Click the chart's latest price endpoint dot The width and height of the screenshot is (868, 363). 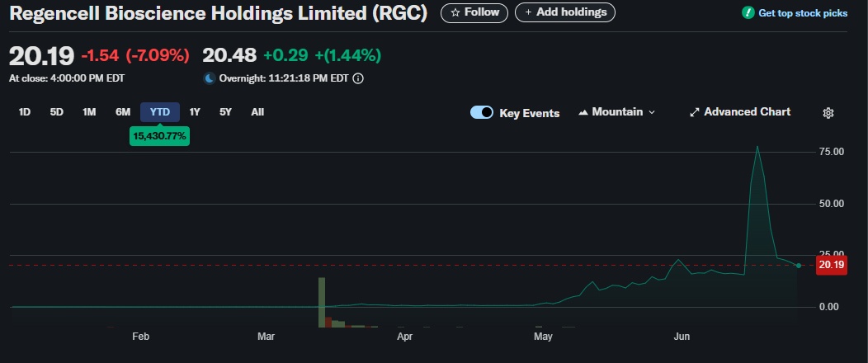coord(798,266)
